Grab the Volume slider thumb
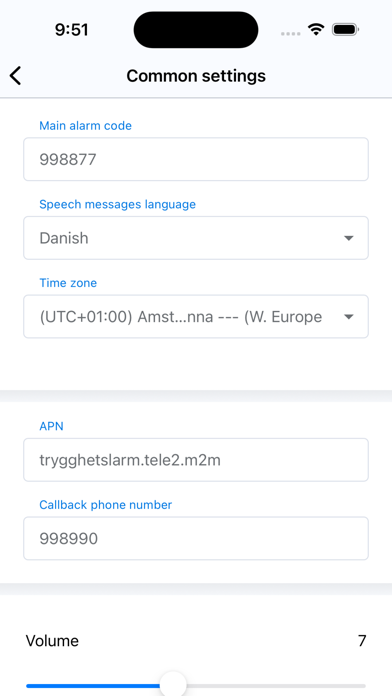The height and width of the screenshot is (696, 392). (173, 685)
